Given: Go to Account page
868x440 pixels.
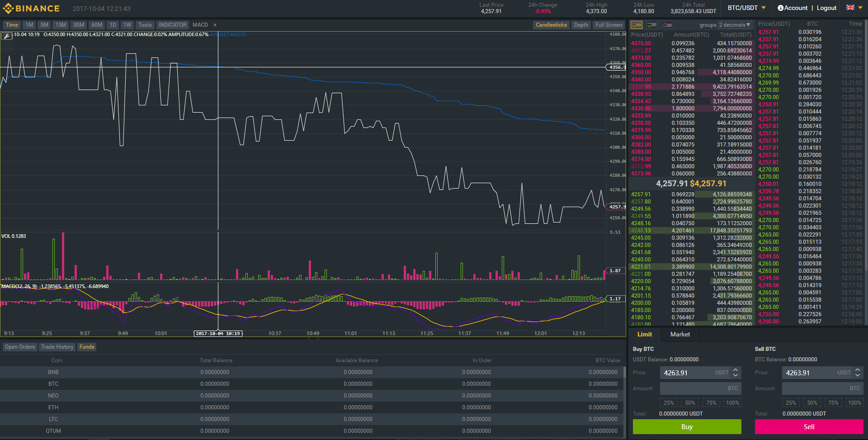Looking at the screenshot, I should point(792,8).
